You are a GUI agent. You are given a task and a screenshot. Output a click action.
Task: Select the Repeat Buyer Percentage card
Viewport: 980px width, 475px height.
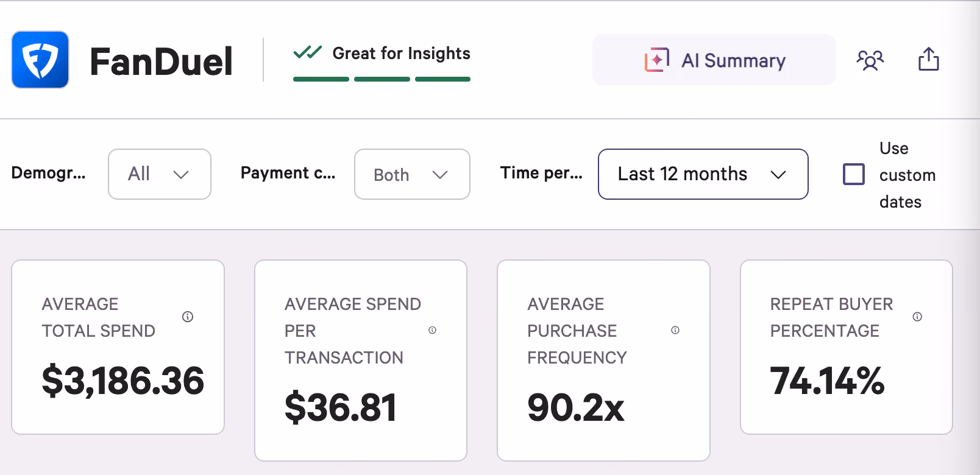tap(847, 347)
